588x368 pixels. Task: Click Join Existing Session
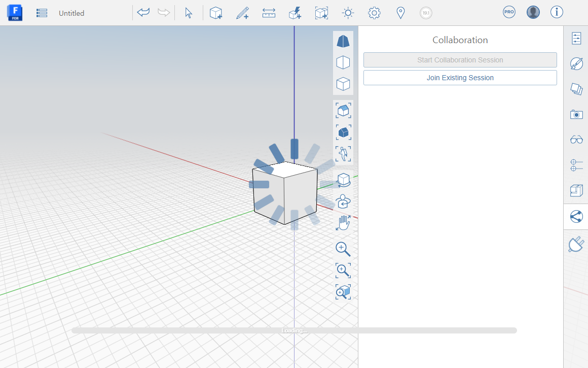point(460,77)
